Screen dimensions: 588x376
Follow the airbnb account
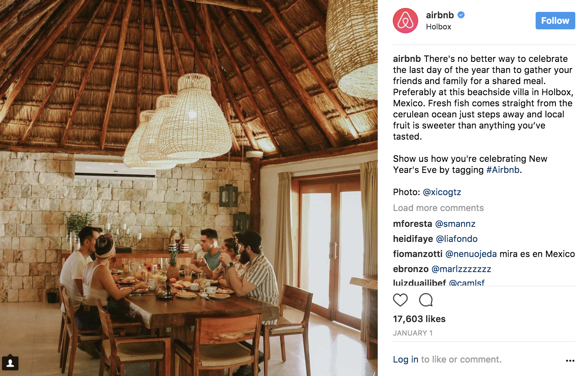click(555, 21)
